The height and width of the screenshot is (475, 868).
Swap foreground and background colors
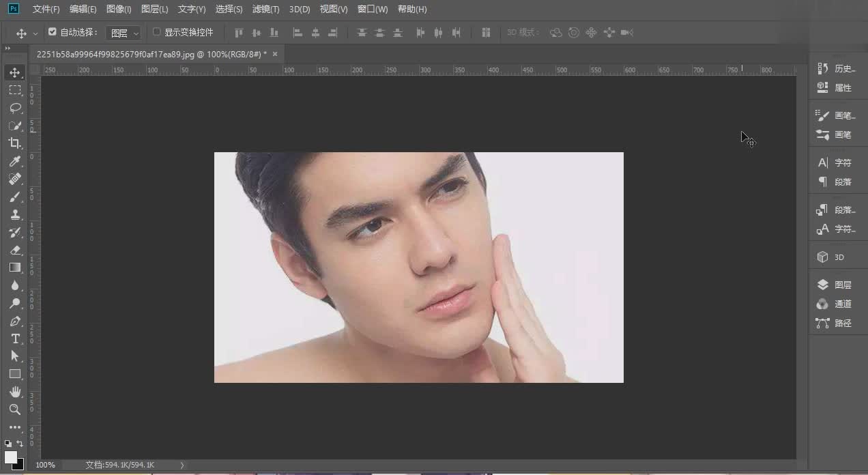point(20,443)
